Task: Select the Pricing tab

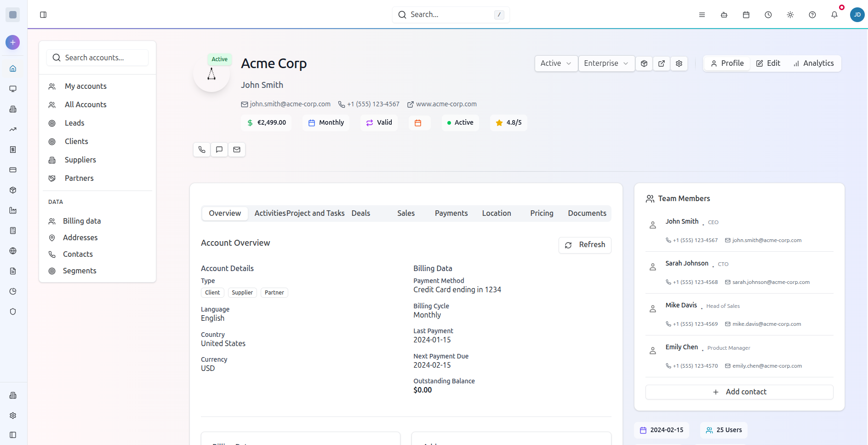Action: 542,213
